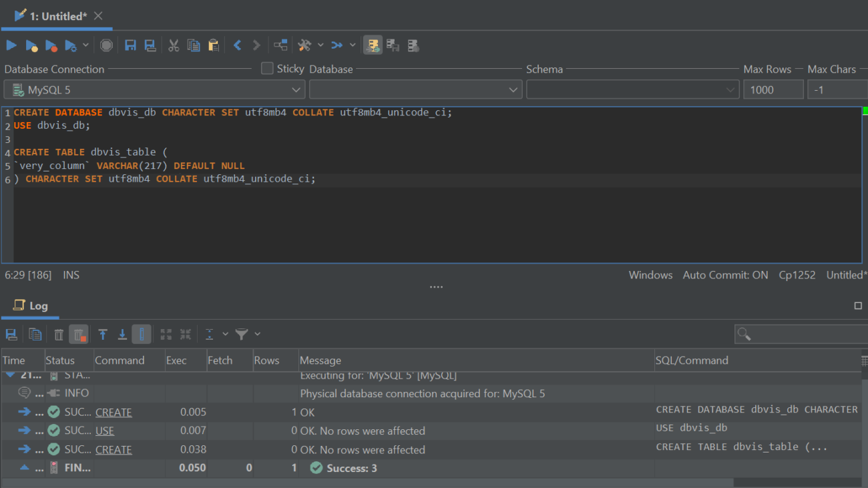This screenshot has width=868, height=488.
Task: Click the Stop execution icon
Action: pyautogui.click(x=106, y=45)
